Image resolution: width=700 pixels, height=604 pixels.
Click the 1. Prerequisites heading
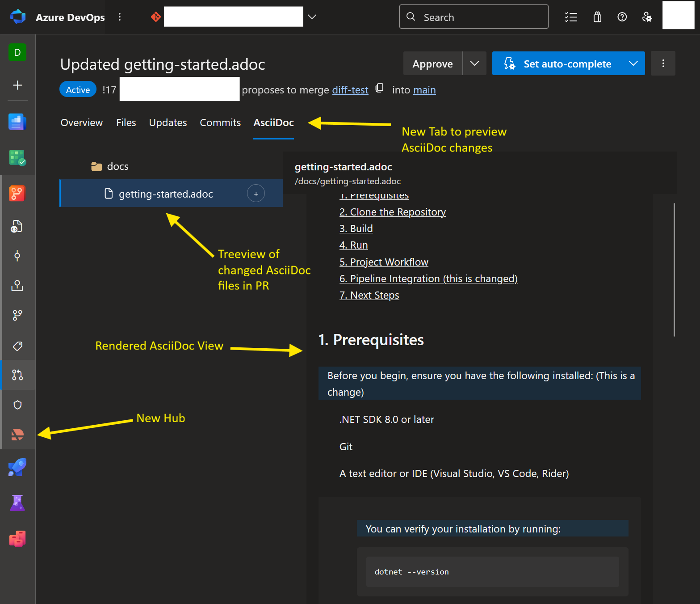pyautogui.click(x=371, y=340)
